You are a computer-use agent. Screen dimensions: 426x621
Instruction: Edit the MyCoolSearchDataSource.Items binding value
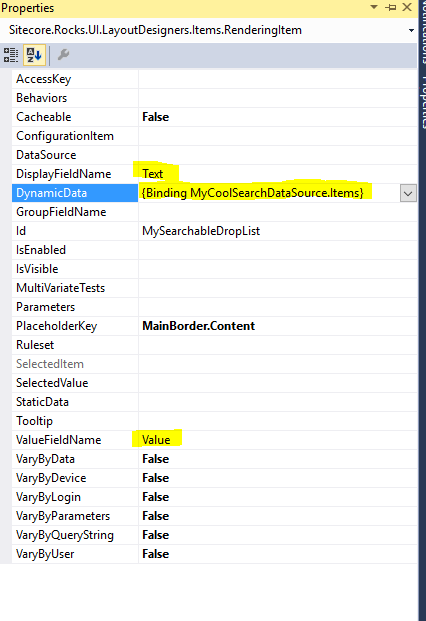pos(253,193)
